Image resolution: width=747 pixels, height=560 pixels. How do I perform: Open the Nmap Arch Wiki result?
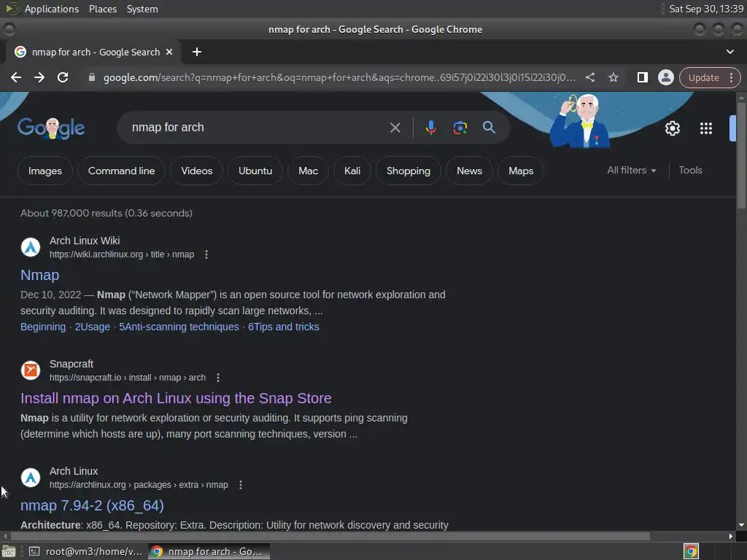pyautogui.click(x=39, y=275)
